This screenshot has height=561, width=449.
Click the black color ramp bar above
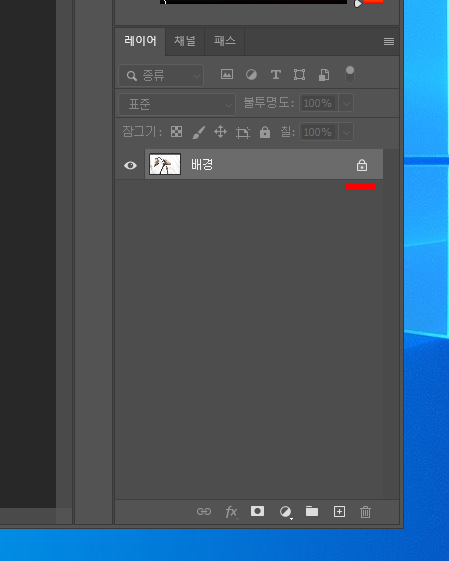coord(253,2)
